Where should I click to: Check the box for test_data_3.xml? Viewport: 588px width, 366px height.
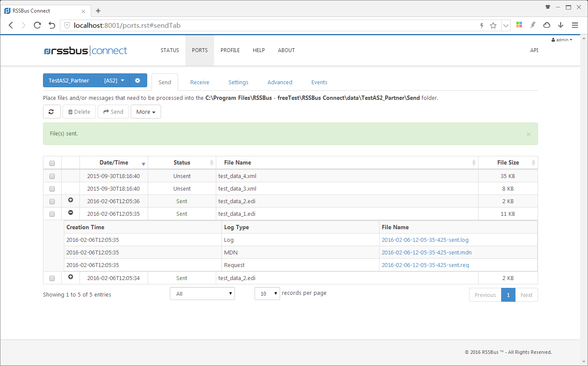(52, 189)
